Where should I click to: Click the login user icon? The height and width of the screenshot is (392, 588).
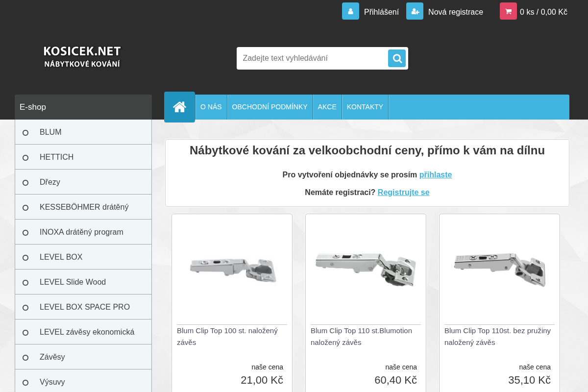350,11
